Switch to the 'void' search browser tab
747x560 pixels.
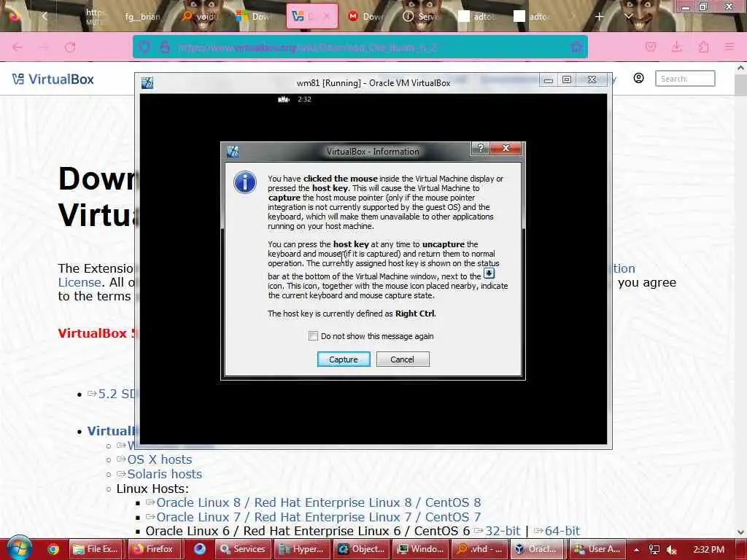click(x=200, y=17)
